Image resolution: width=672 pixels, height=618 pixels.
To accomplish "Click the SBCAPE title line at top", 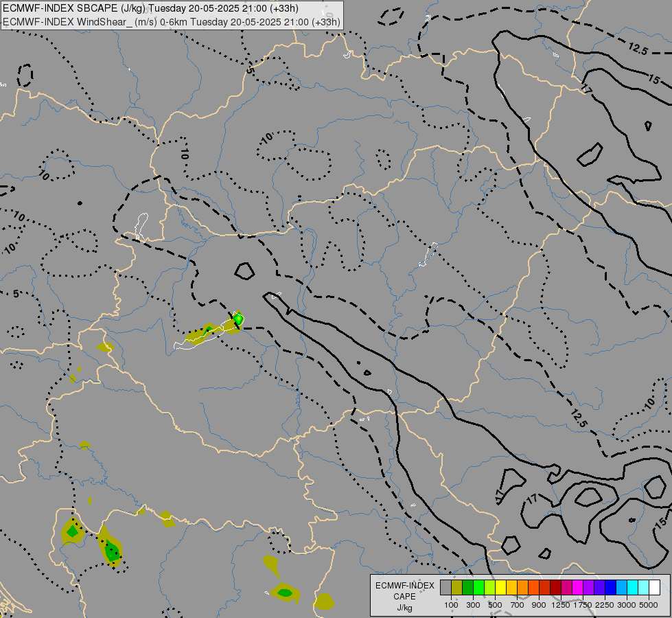I will point(150,8).
